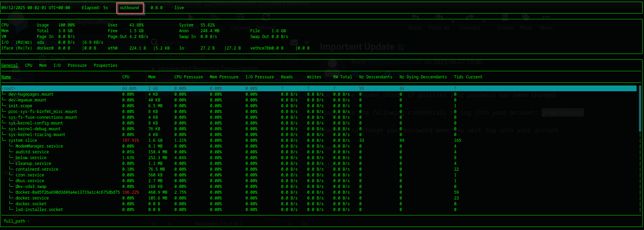Sort by the Name column header

tap(6, 77)
